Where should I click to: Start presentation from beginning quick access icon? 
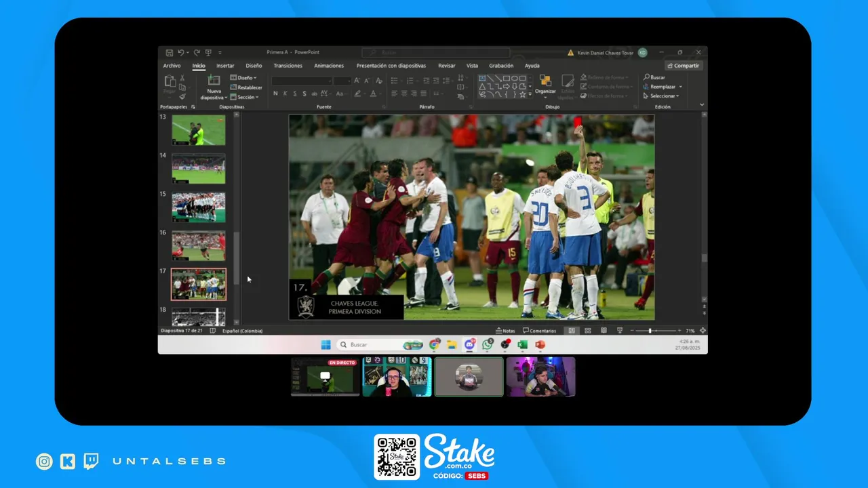(x=208, y=52)
